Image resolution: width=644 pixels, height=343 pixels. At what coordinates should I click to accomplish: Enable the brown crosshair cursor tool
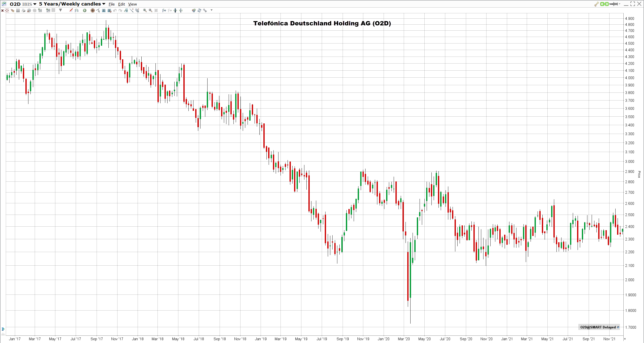coord(93,10)
